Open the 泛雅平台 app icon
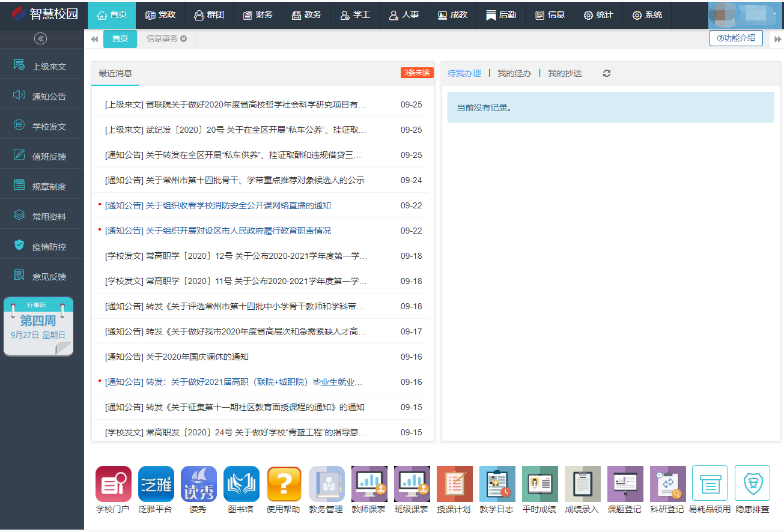 (x=156, y=484)
